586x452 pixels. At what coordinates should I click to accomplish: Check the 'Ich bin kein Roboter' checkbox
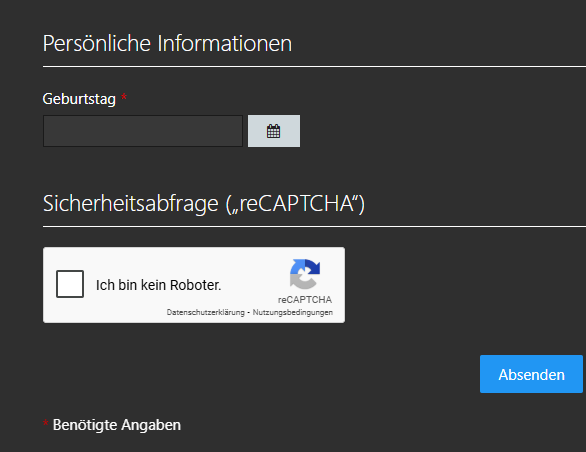click(x=70, y=284)
